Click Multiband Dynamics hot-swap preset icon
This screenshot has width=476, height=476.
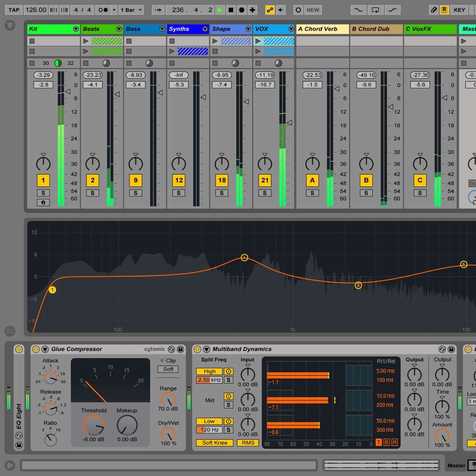click(x=442, y=349)
